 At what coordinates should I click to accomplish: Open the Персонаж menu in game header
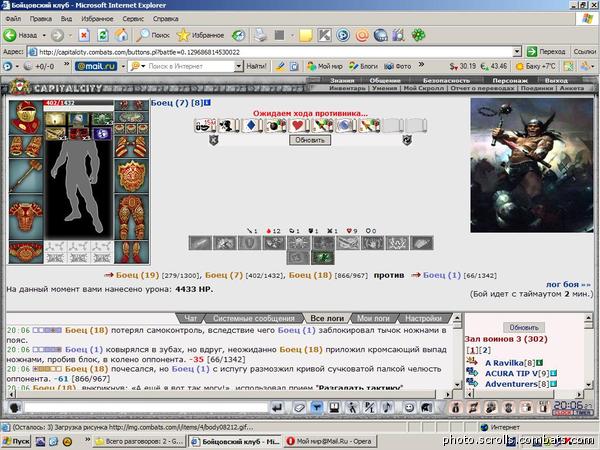[x=510, y=80]
